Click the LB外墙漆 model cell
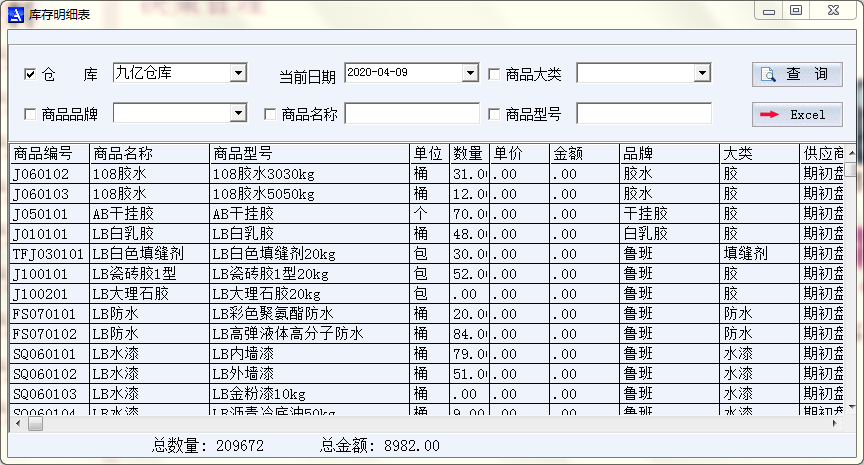 (310, 374)
